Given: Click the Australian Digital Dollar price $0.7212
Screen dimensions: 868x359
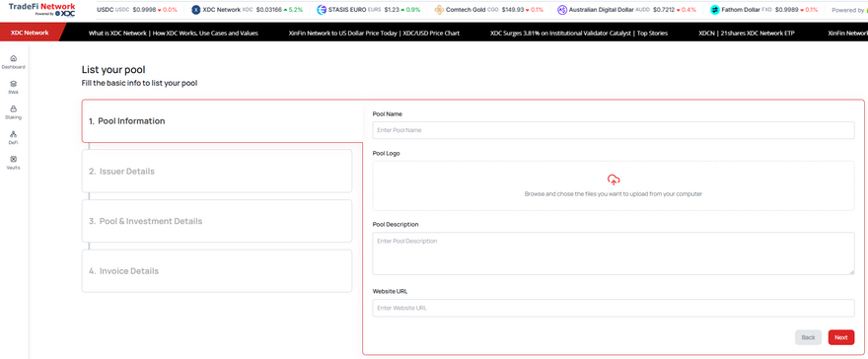Looking at the screenshot, I should click(x=664, y=10).
